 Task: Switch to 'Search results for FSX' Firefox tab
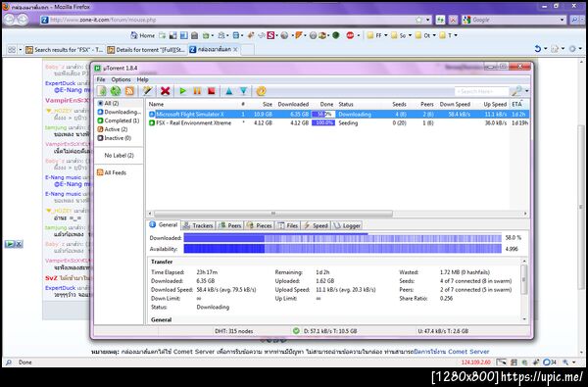(x=64, y=50)
